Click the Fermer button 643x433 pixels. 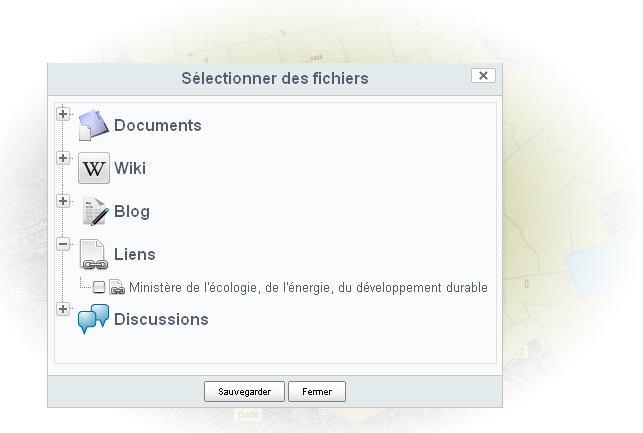pos(317,392)
